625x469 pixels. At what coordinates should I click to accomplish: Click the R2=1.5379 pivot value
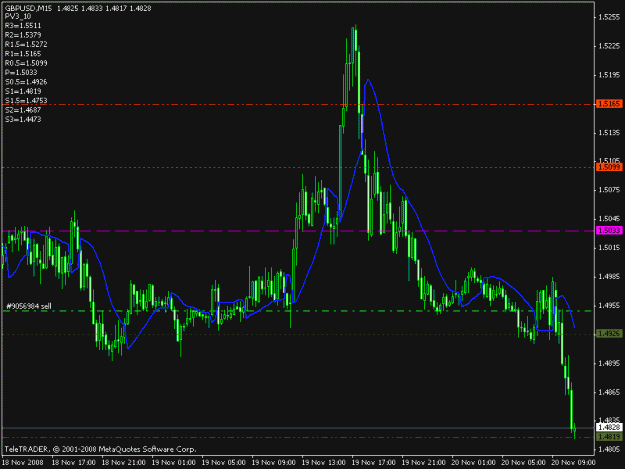tap(23, 35)
